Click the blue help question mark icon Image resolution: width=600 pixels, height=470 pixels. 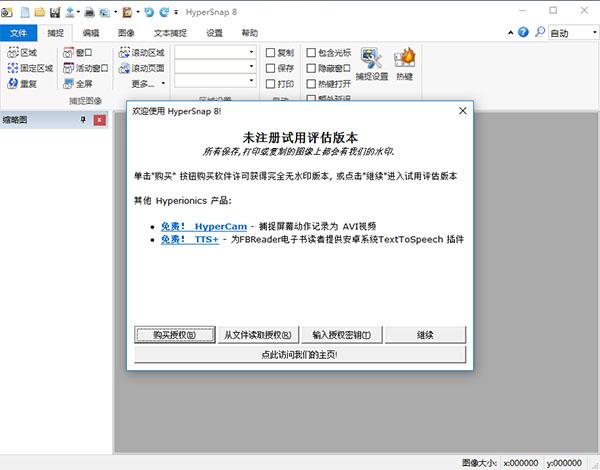pyautogui.click(x=523, y=32)
